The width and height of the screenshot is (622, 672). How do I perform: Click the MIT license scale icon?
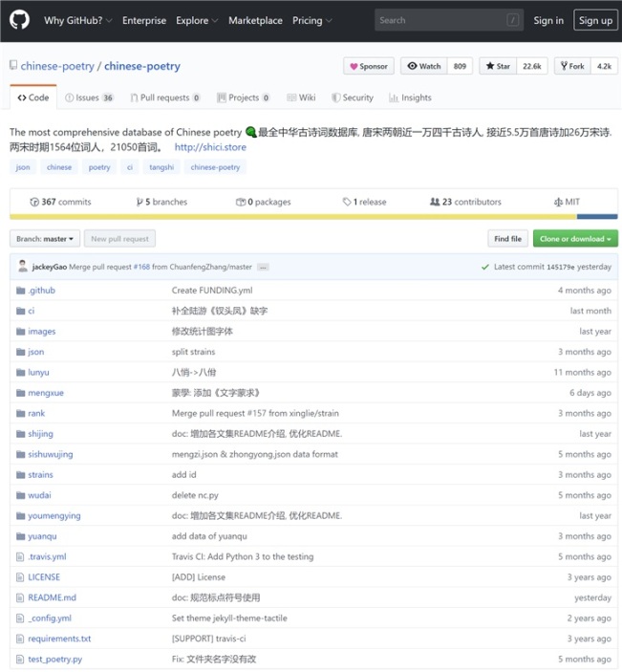(558, 202)
